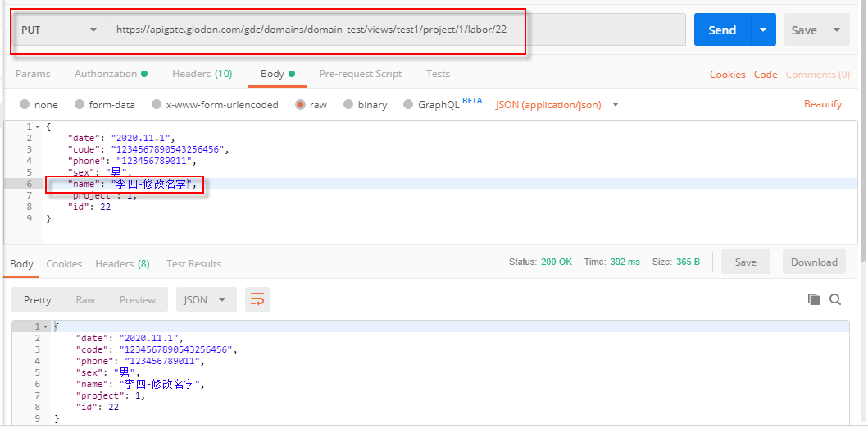Switch to the Test Results response tab

pyautogui.click(x=193, y=264)
